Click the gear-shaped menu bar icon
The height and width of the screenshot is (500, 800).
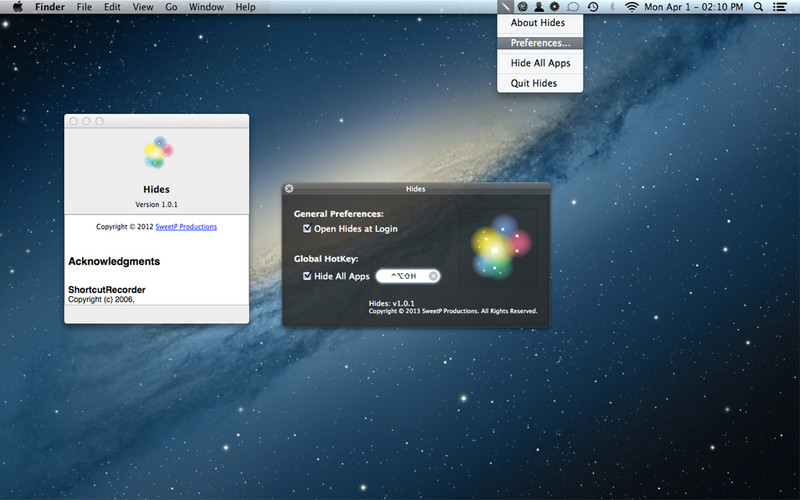point(555,7)
